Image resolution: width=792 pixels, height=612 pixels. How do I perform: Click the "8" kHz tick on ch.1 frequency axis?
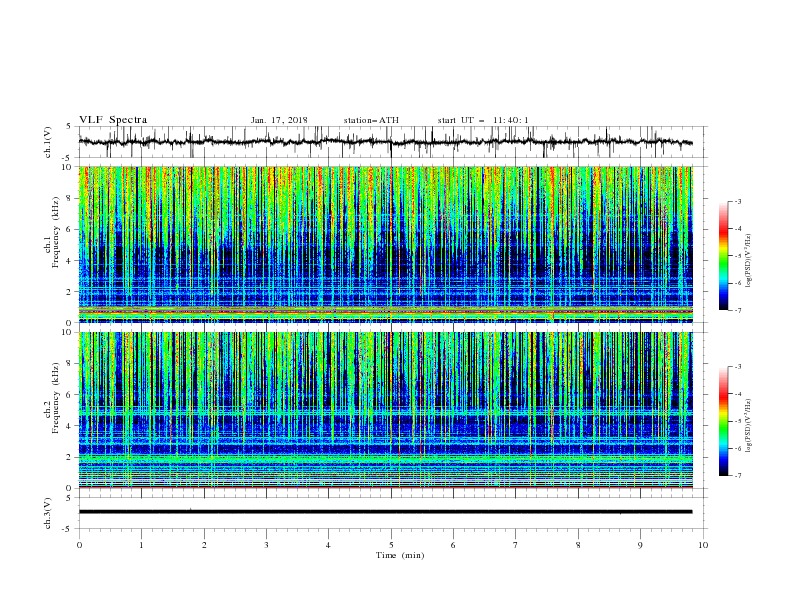click(69, 198)
